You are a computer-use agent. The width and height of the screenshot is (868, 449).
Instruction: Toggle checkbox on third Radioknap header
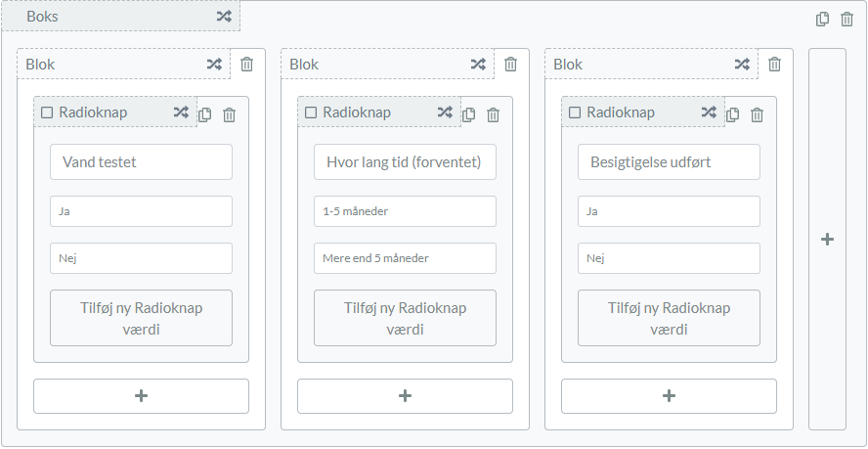pos(575,112)
